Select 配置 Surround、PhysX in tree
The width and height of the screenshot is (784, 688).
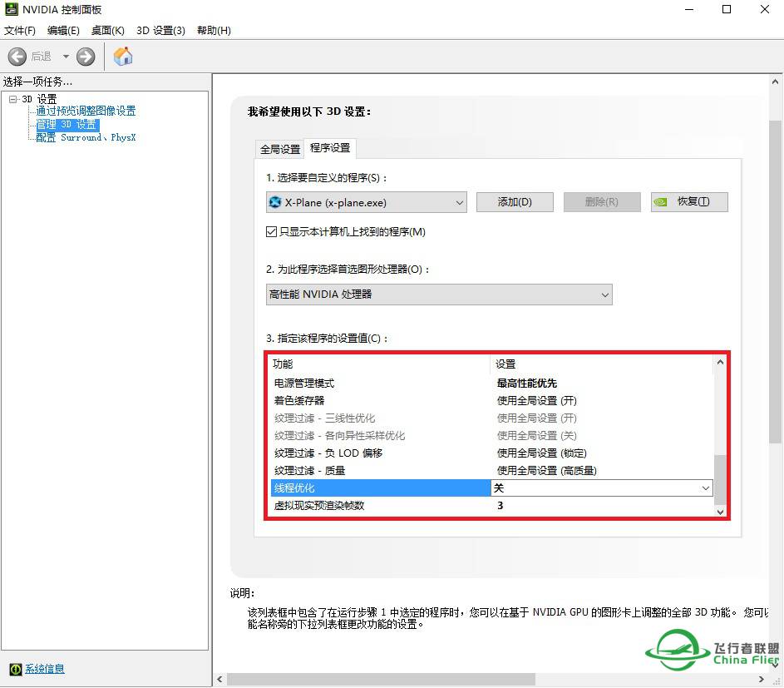pos(86,137)
